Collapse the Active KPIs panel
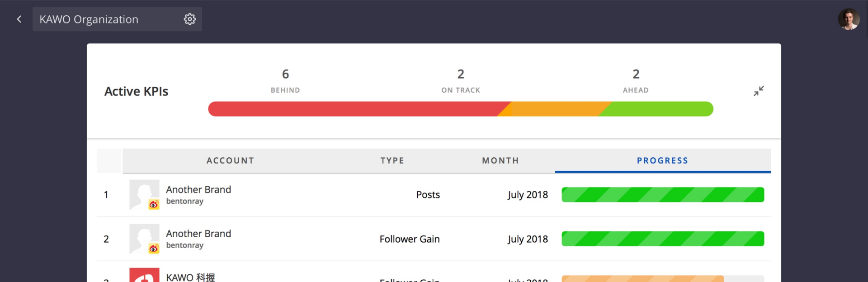 click(759, 91)
